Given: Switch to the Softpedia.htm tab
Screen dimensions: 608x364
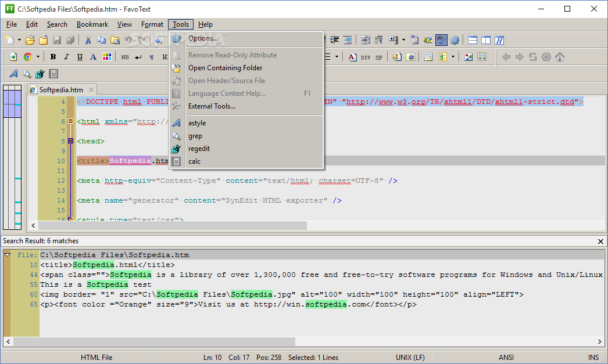Looking at the screenshot, I should click(61, 90).
